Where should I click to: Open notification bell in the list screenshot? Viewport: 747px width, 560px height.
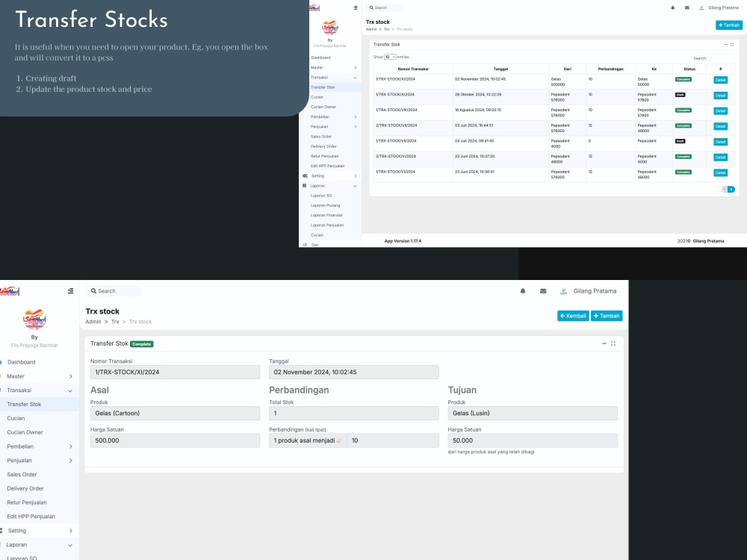[673, 7]
